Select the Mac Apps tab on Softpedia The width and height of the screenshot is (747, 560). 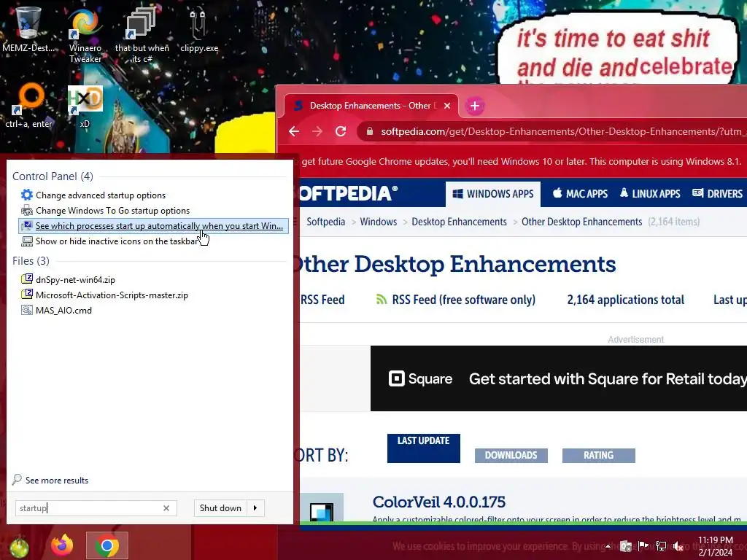pyautogui.click(x=580, y=194)
